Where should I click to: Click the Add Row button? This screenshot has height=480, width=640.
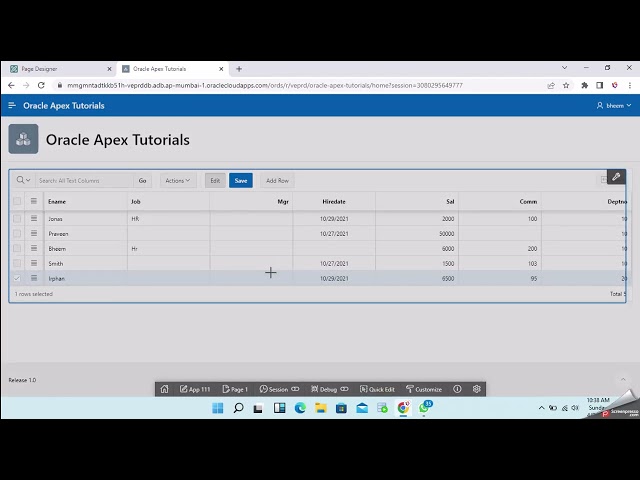coord(278,180)
